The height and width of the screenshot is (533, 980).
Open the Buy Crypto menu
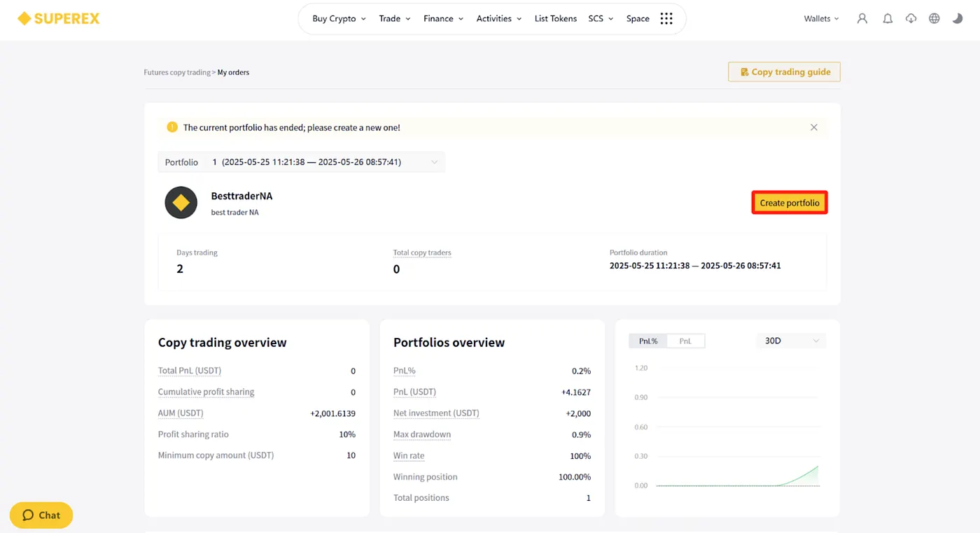click(x=339, y=19)
